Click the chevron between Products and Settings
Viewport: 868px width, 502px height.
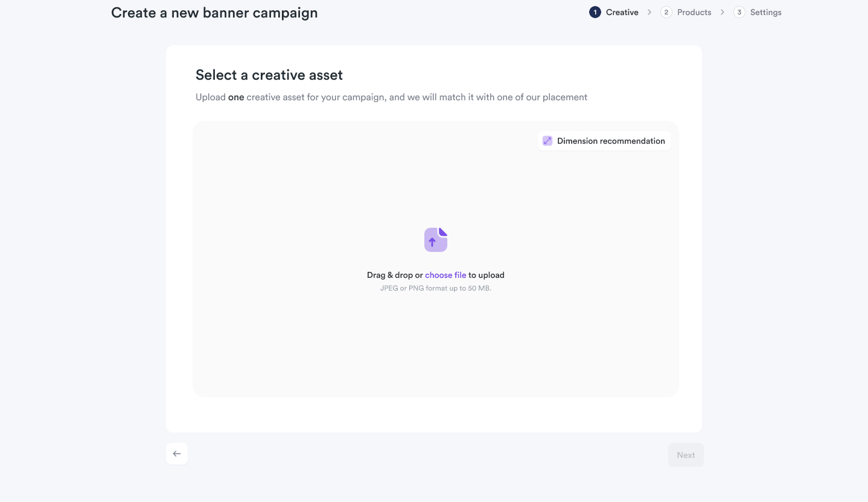pyautogui.click(x=723, y=11)
